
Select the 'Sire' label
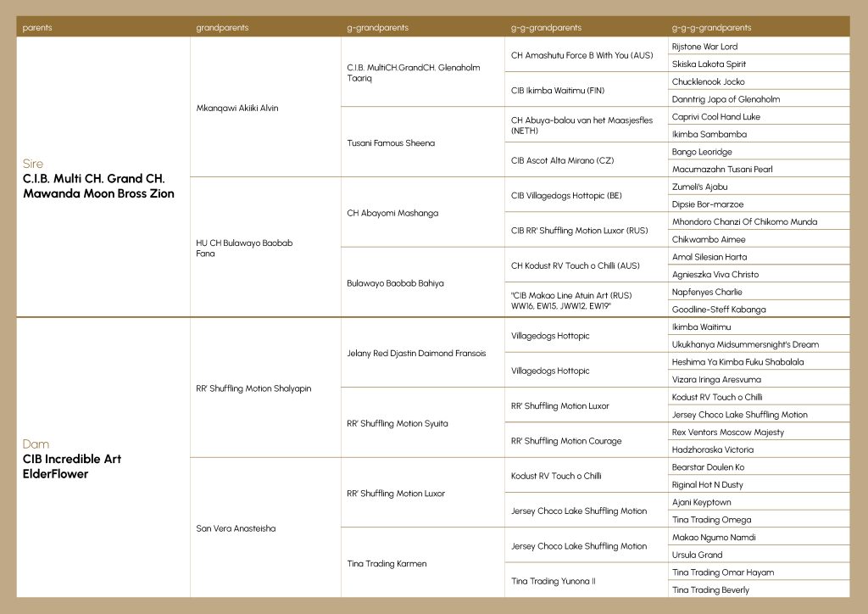(x=33, y=164)
